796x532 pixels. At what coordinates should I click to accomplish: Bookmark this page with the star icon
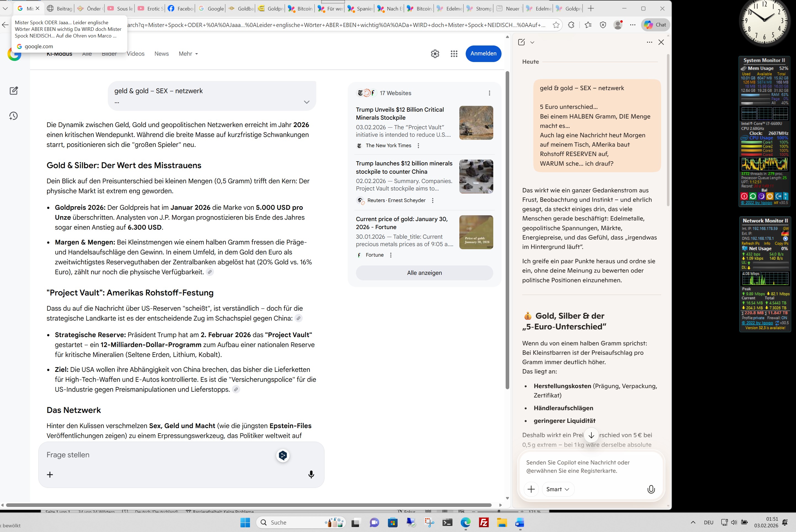click(x=556, y=25)
